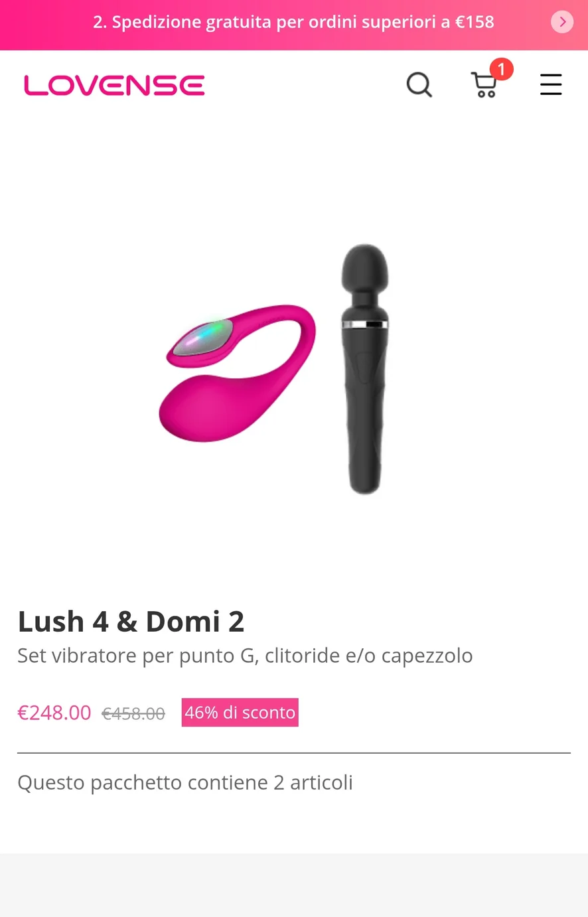Tap the free shipping promo banner text

click(x=293, y=22)
